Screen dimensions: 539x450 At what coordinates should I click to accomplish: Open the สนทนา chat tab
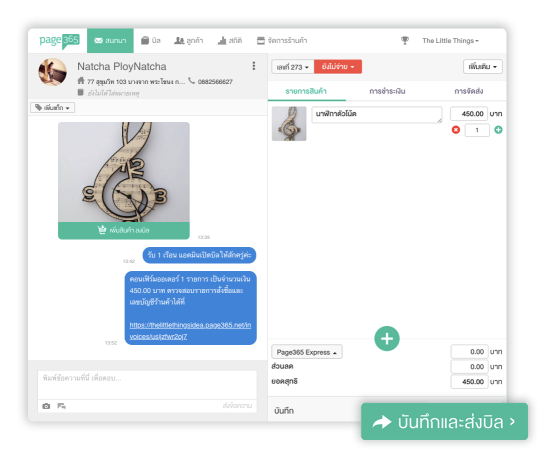[x=110, y=41]
